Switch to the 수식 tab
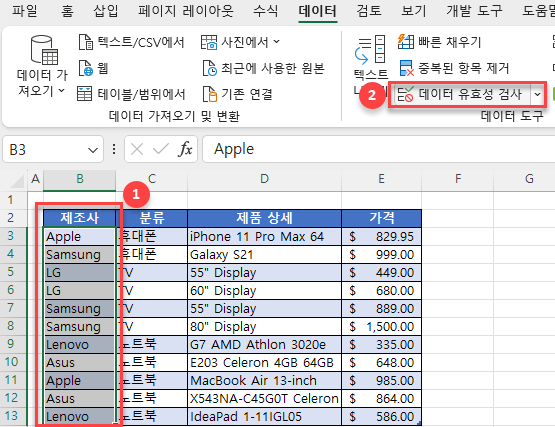 pyautogui.click(x=265, y=10)
